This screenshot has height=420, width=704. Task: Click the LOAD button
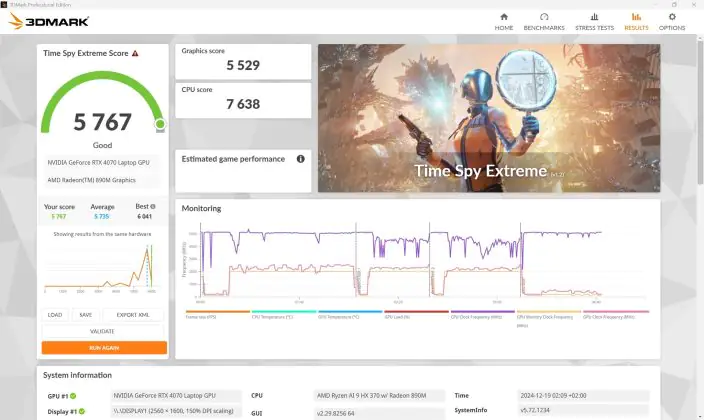coord(55,315)
